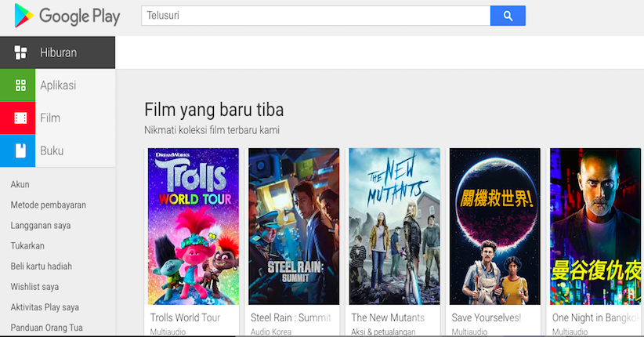Screen dimensions: 644x337
Task: Select the Hiburan grid icon
Action: point(20,53)
